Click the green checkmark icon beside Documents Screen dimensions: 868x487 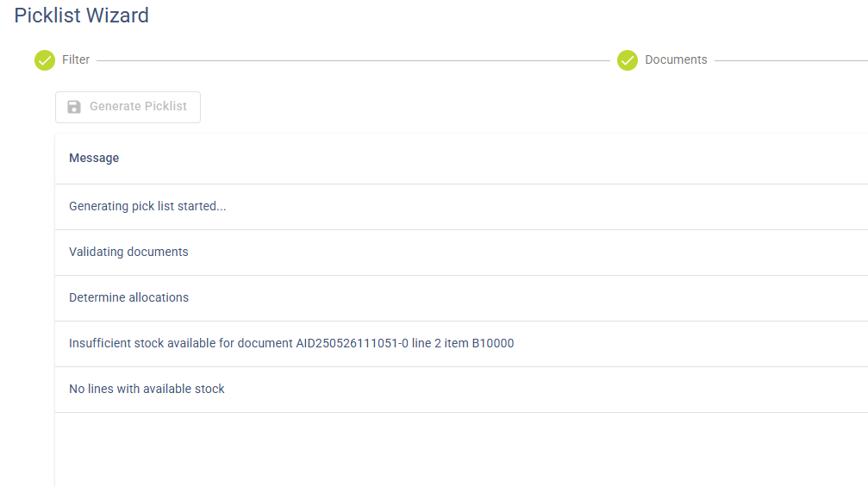pyautogui.click(x=628, y=60)
